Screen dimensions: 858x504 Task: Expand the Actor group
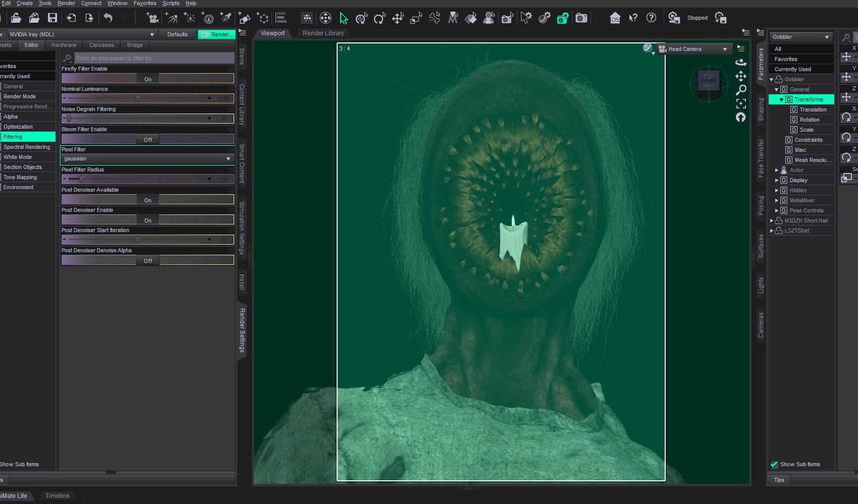tap(777, 170)
